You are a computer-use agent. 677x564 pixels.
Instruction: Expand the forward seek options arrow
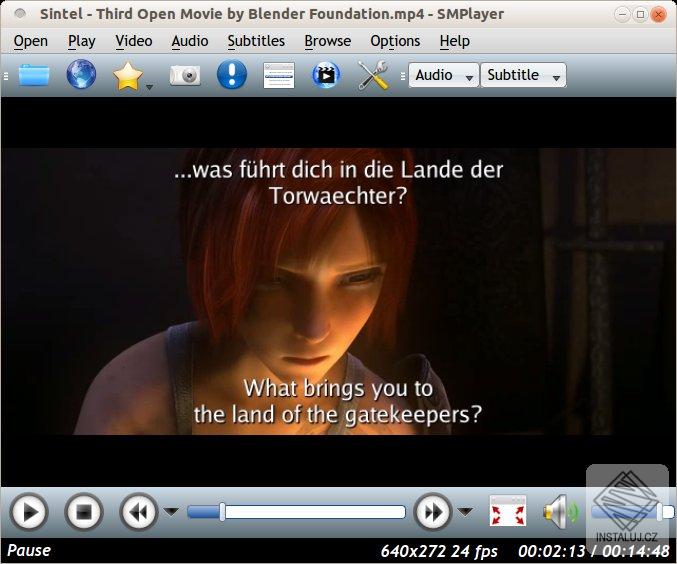(x=465, y=512)
